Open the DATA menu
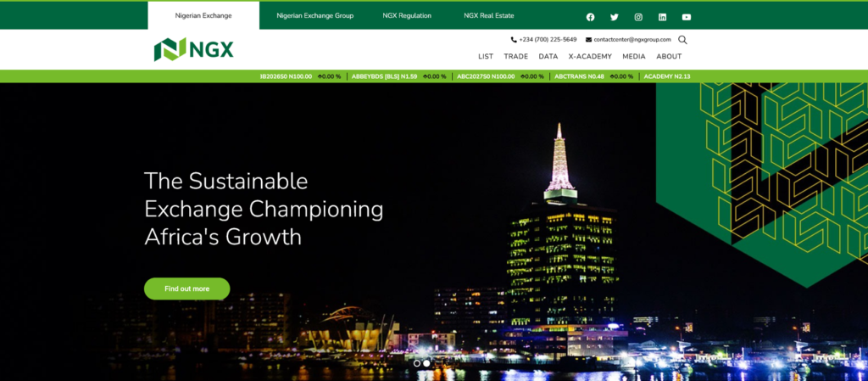This screenshot has height=381, width=868. tap(548, 57)
